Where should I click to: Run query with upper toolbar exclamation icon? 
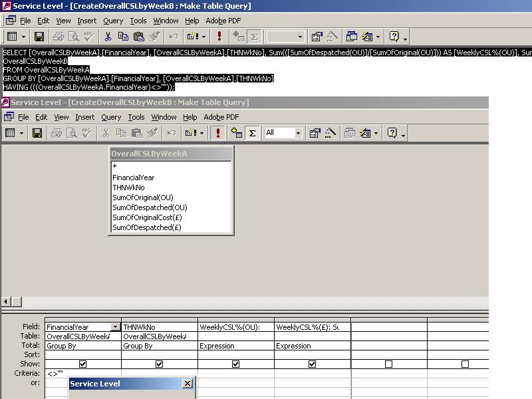(219, 37)
